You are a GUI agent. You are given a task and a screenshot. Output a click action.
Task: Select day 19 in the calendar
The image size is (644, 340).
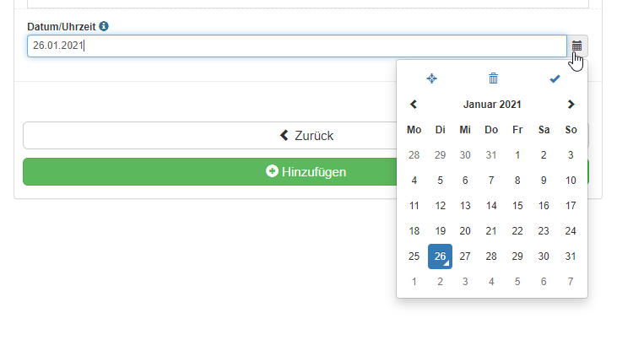click(x=440, y=231)
